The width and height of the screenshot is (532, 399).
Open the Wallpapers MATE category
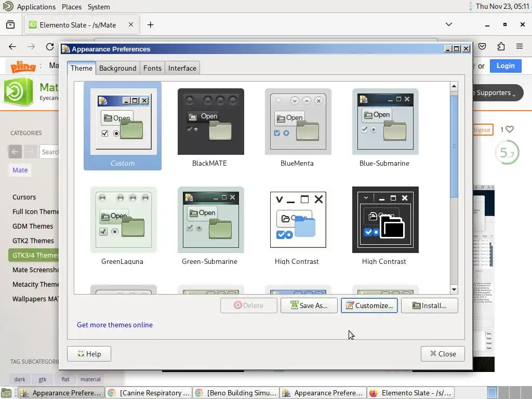point(36,299)
